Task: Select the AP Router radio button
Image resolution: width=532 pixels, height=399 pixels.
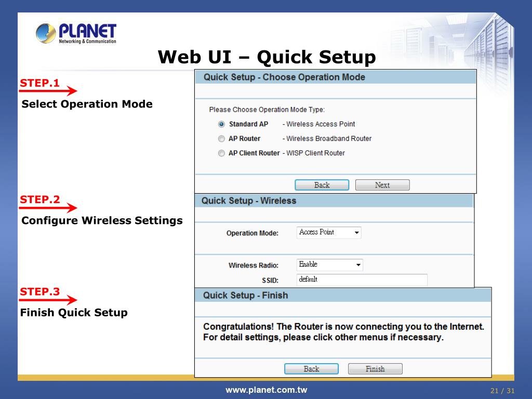Action: point(221,139)
